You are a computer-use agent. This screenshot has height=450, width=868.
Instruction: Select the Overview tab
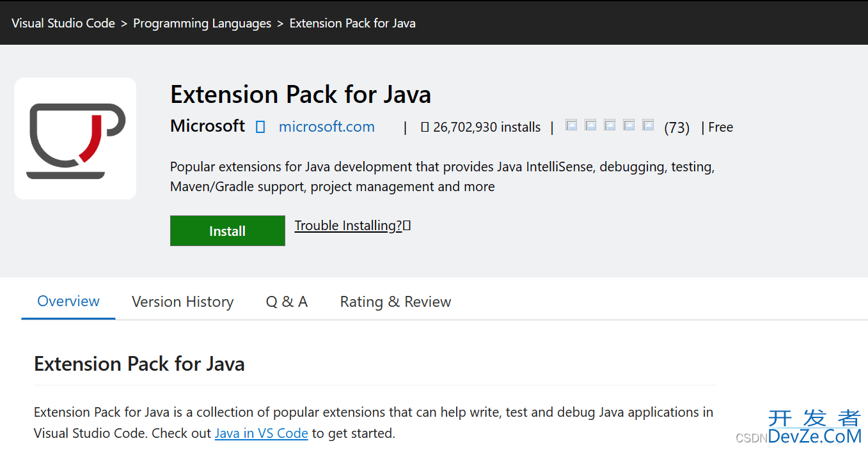[68, 301]
